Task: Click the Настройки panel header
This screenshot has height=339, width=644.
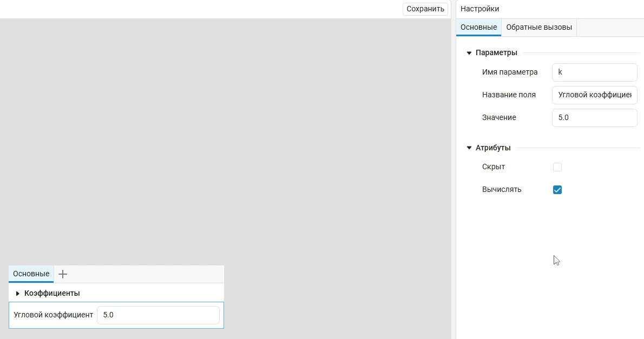Action: click(x=479, y=9)
